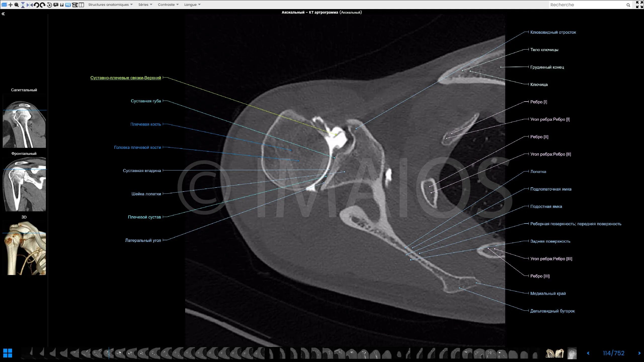Rotate the image counterclockwise
The width and height of the screenshot is (644, 362).
tap(36, 5)
